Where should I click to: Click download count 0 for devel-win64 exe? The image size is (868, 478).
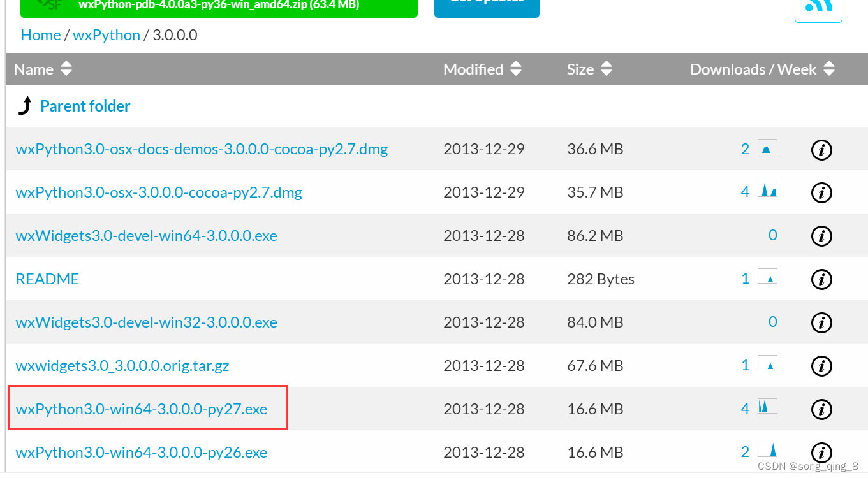(x=773, y=236)
